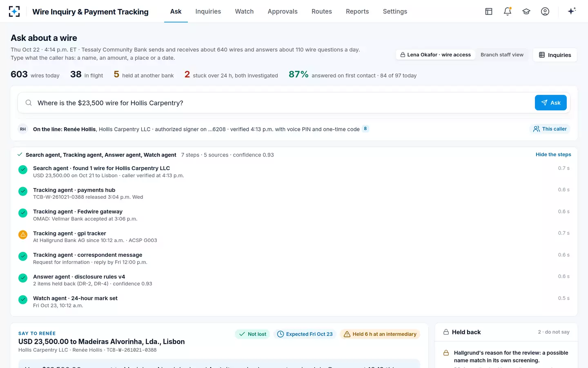
Task: Open the Reports tab
Action: pos(357,11)
